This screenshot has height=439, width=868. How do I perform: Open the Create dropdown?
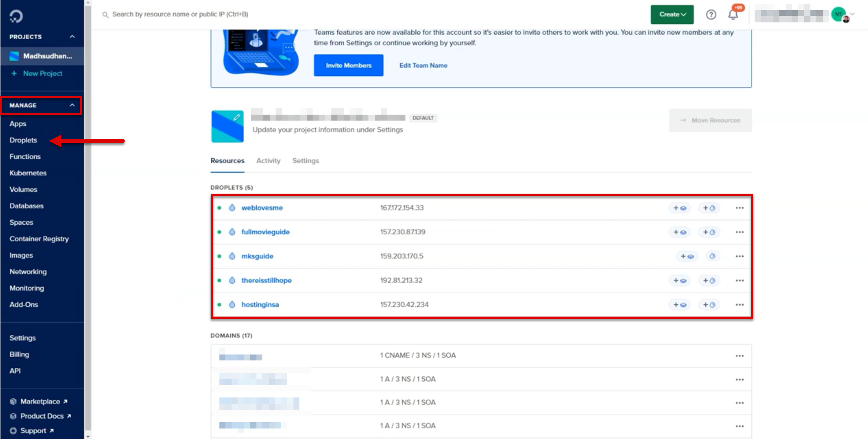tap(672, 15)
